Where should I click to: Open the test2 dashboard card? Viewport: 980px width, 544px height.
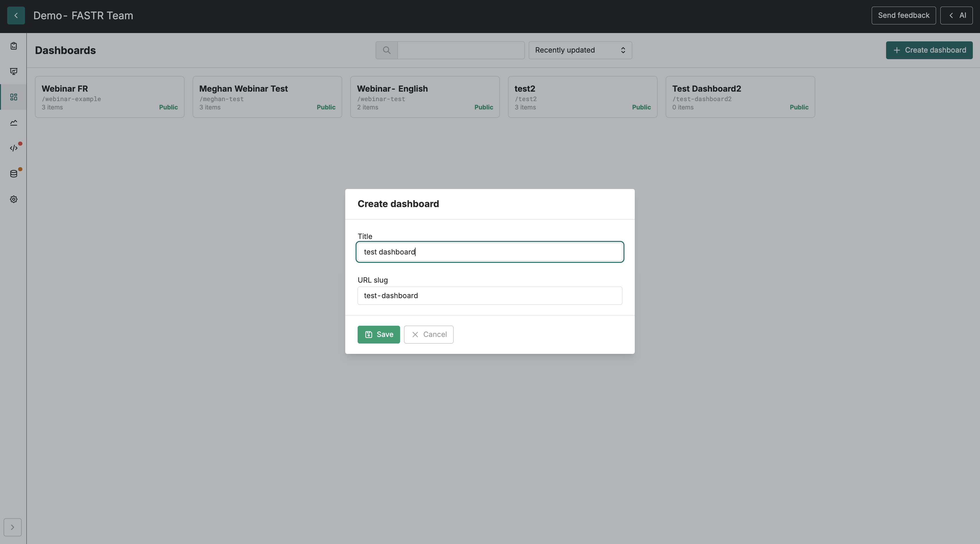pos(582,97)
